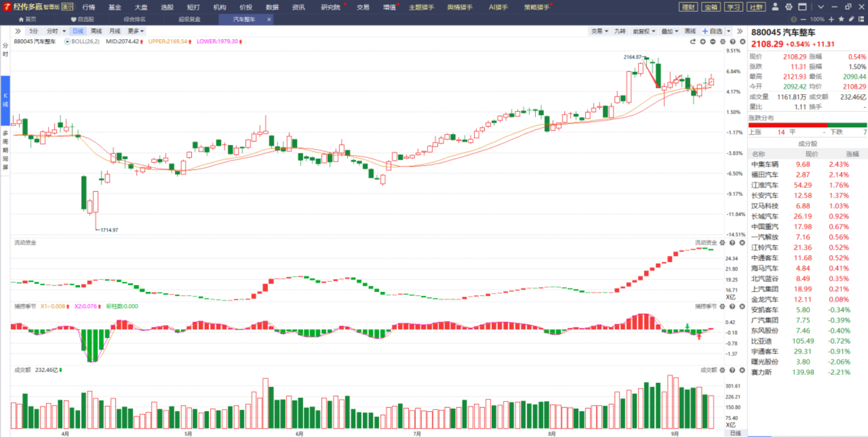
Task: Open the 研究院 menu
Action: tap(330, 7)
